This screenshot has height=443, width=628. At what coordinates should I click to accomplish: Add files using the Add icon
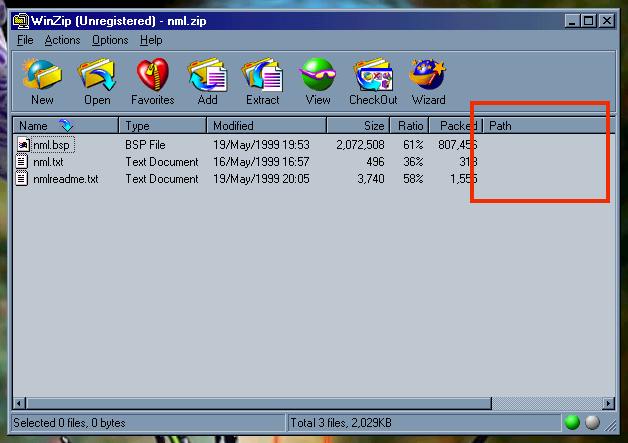pos(207,75)
